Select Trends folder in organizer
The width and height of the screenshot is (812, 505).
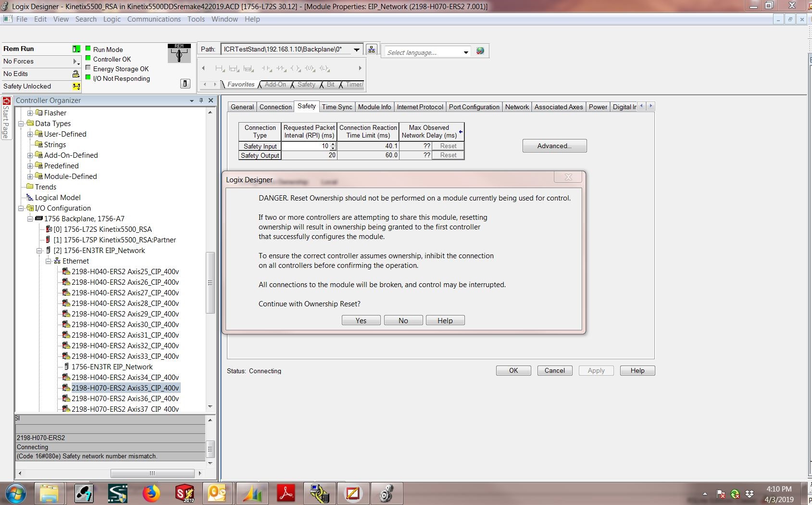click(46, 187)
